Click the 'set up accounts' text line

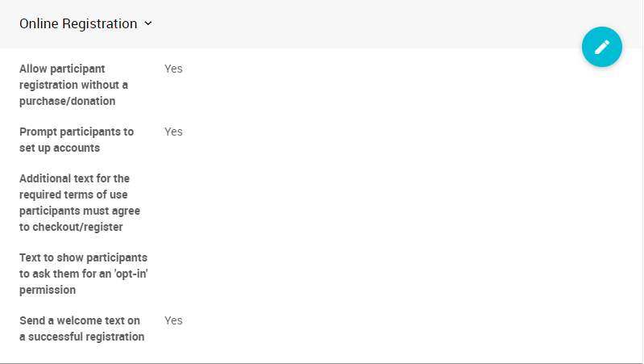(x=59, y=148)
